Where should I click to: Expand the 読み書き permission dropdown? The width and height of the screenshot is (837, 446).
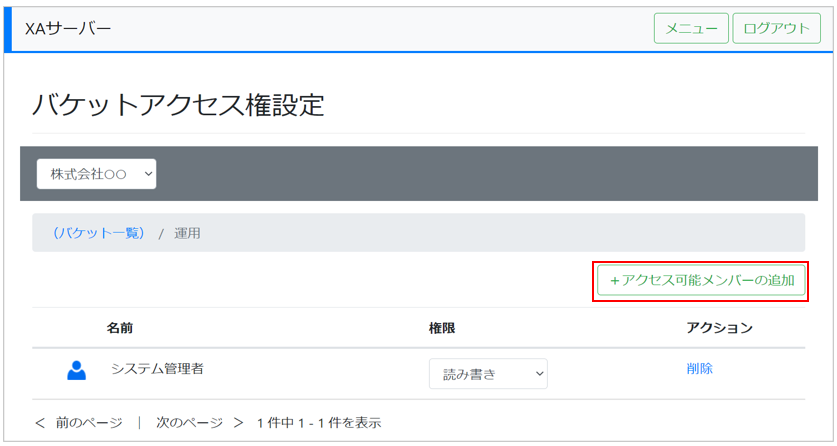(x=488, y=374)
